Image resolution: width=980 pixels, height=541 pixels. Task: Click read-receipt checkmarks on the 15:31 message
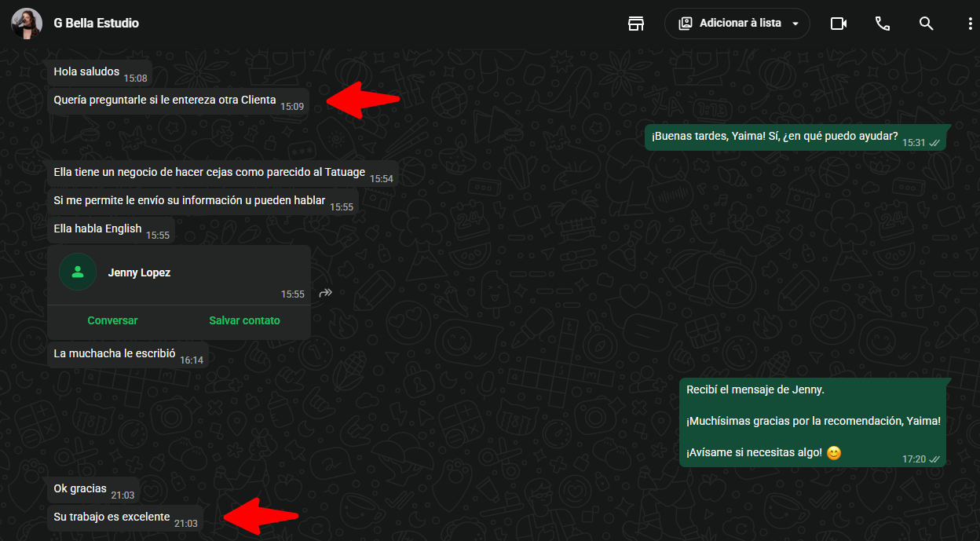click(x=934, y=143)
